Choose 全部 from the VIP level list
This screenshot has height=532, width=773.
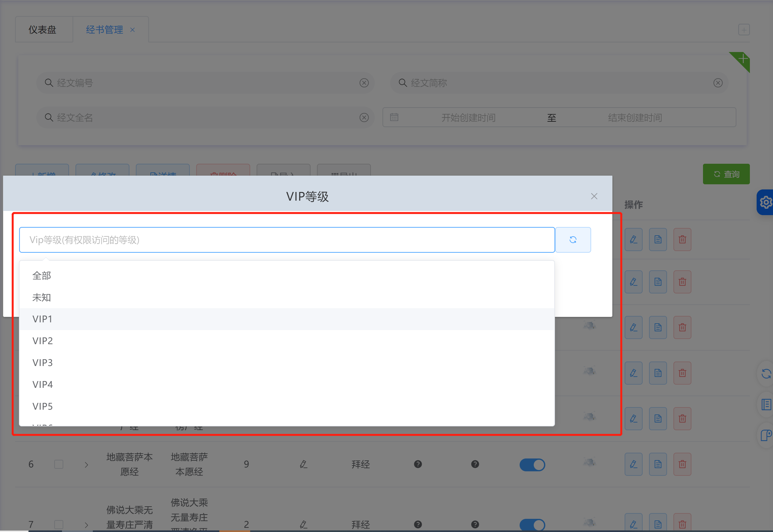click(x=287, y=276)
